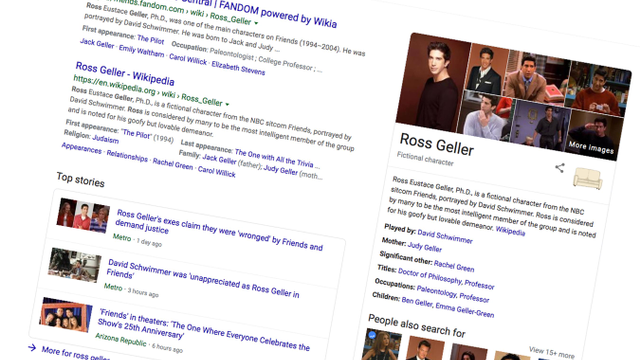Open Professor link in the Occupations row

tap(474, 298)
